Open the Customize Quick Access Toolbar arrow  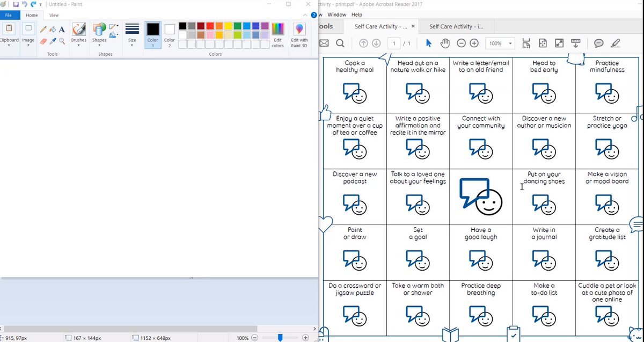[41, 4]
